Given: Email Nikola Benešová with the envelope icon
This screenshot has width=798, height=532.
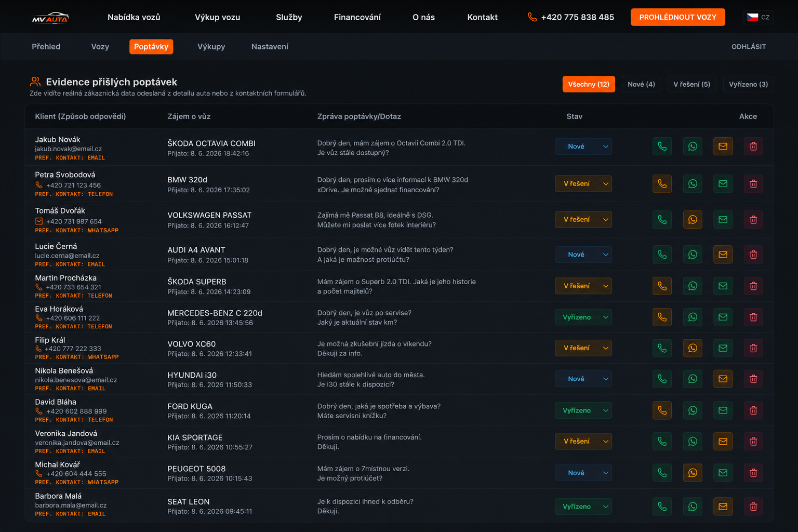Looking at the screenshot, I should [x=723, y=379].
